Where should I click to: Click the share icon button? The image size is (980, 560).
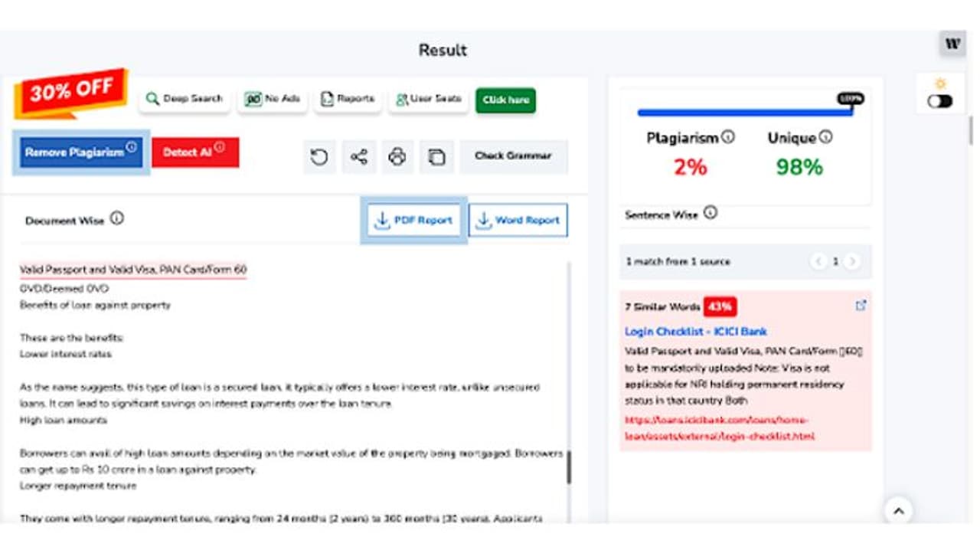pos(358,157)
